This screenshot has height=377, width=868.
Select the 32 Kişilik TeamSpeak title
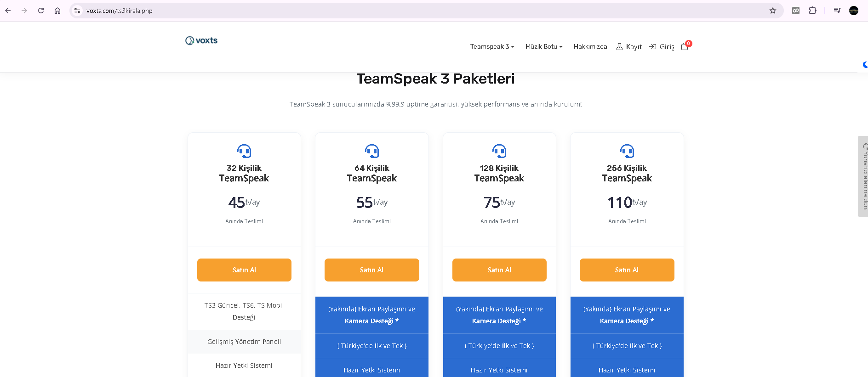[x=244, y=173]
